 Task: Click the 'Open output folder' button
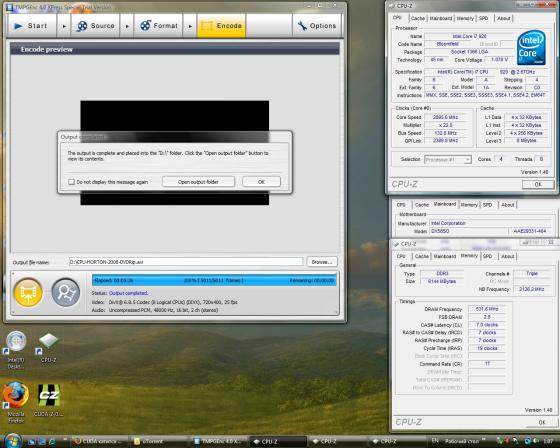198,182
